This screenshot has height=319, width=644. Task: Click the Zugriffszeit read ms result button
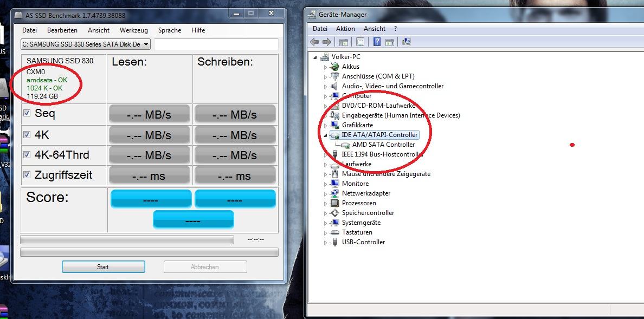pyautogui.click(x=149, y=175)
